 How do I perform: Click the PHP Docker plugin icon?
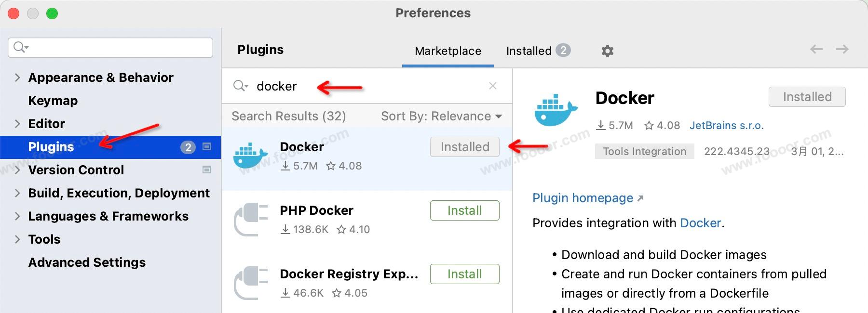click(250, 220)
